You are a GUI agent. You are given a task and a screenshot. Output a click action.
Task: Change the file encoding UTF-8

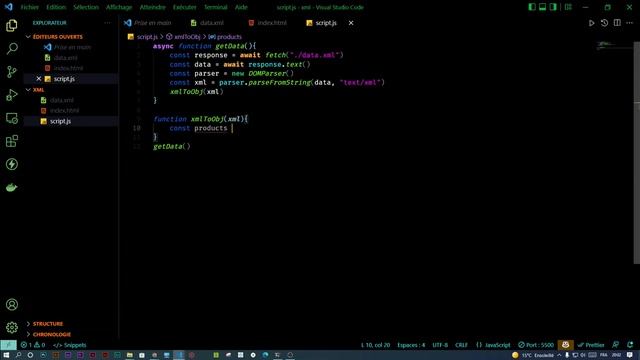point(440,345)
